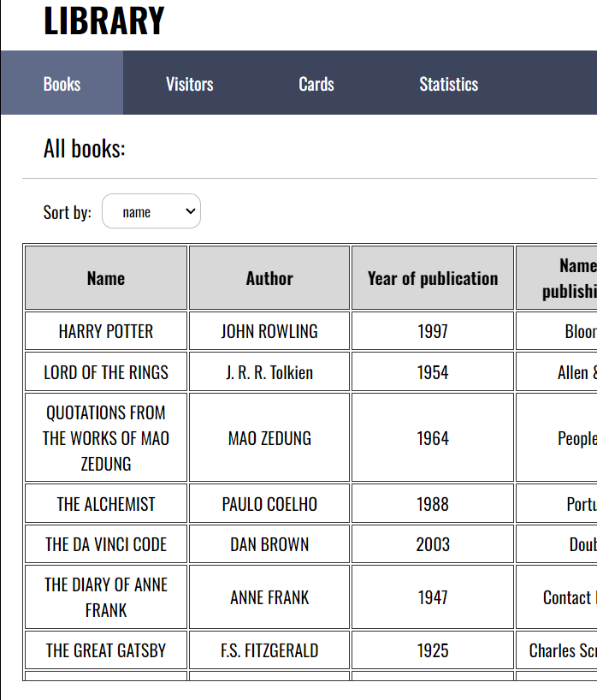Expand the Sort by dropdown
The height and width of the screenshot is (700, 597).
[151, 211]
